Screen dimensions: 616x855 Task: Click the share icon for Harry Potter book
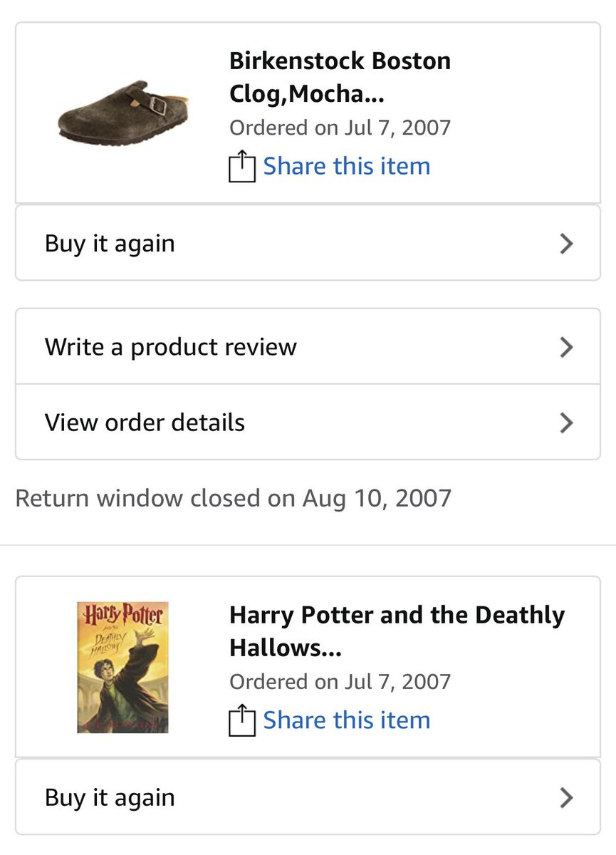(241, 720)
